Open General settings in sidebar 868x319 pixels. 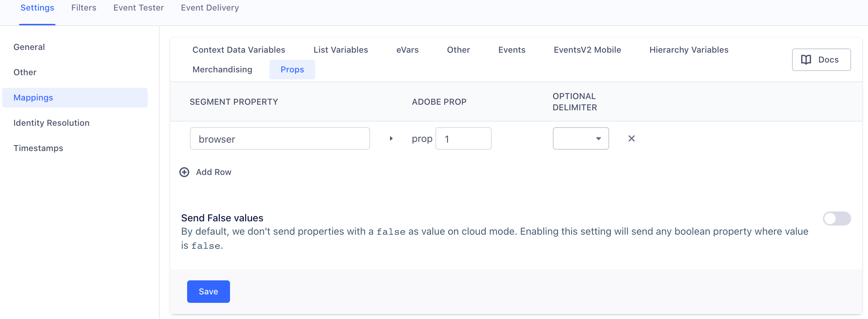coord(29,47)
